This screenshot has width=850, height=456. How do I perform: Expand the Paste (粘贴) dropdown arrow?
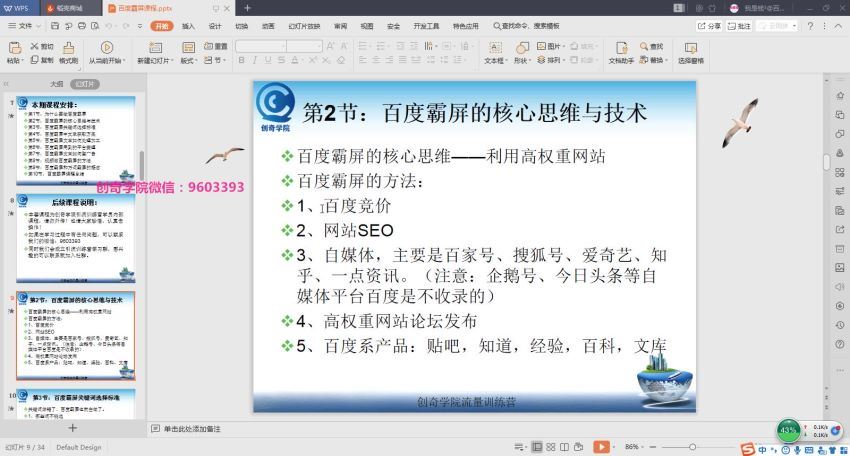(x=23, y=61)
